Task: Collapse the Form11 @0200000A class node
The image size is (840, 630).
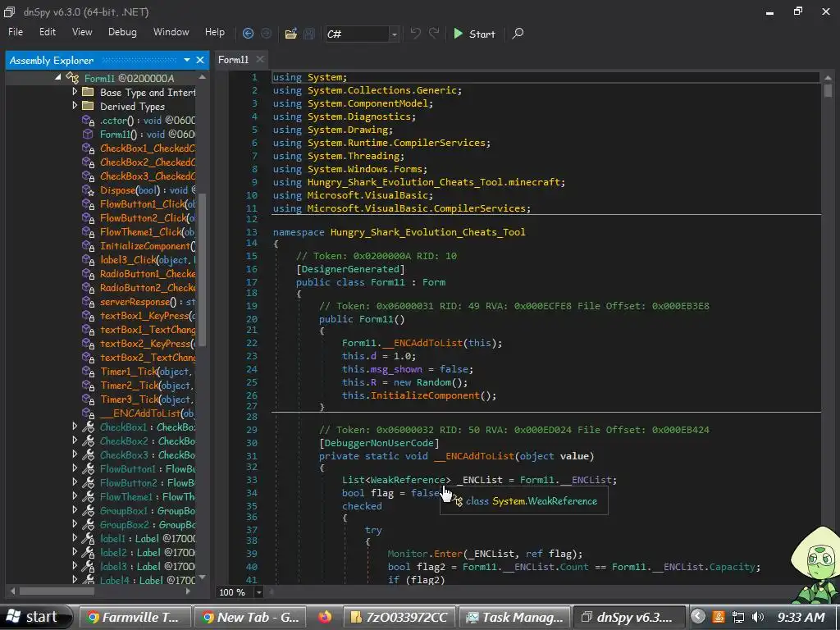Action: [x=58, y=78]
